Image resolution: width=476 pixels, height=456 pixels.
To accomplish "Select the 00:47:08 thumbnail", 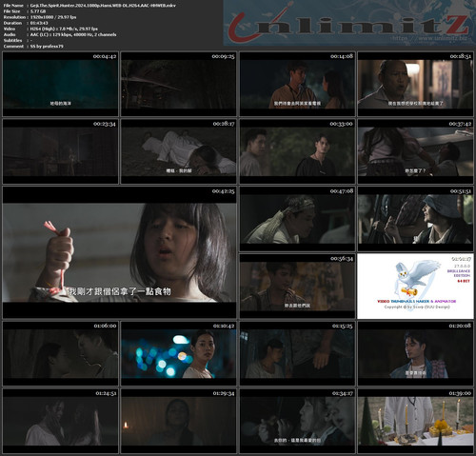I will 297,219.
